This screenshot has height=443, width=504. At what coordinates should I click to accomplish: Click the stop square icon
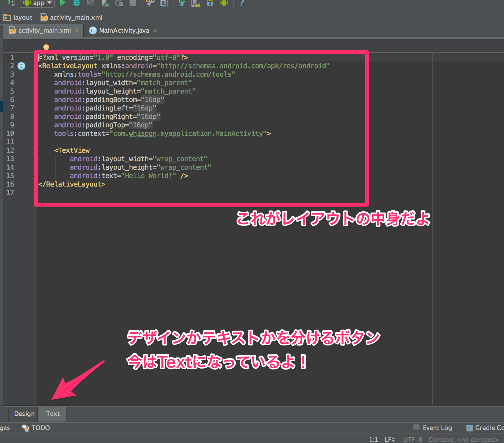[x=133, y=3]
